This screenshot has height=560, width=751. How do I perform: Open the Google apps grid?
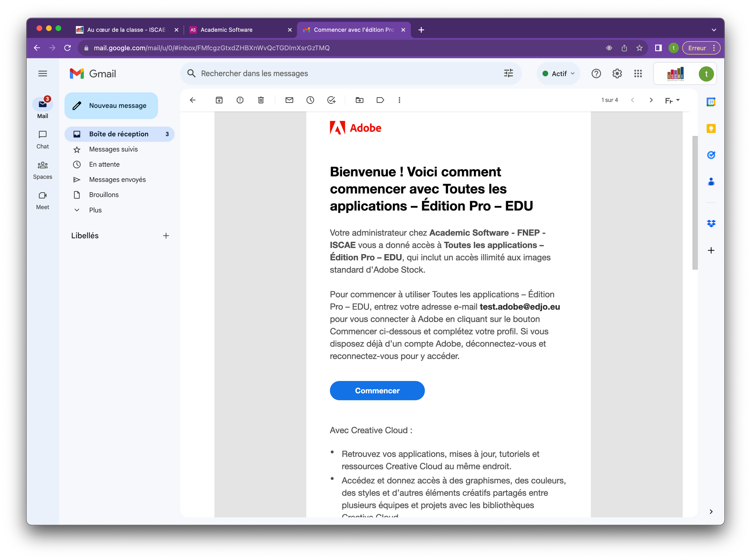click(x=638, y=74)
